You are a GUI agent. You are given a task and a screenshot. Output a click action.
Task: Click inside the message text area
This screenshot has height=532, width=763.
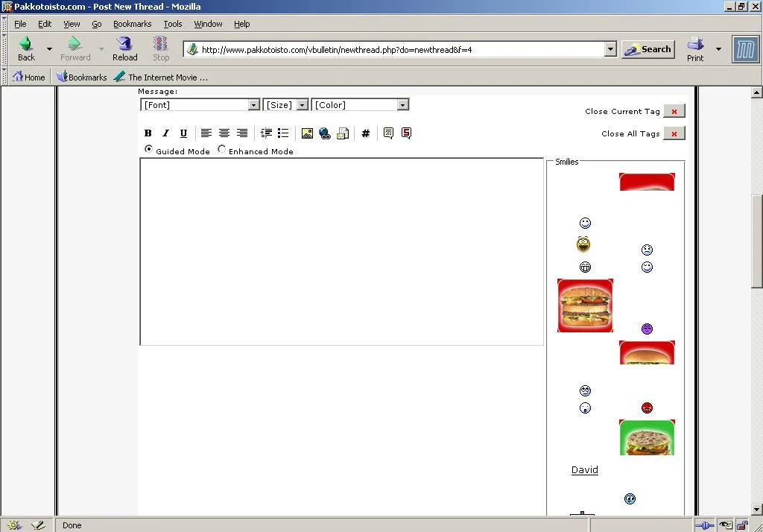point(341,251)
